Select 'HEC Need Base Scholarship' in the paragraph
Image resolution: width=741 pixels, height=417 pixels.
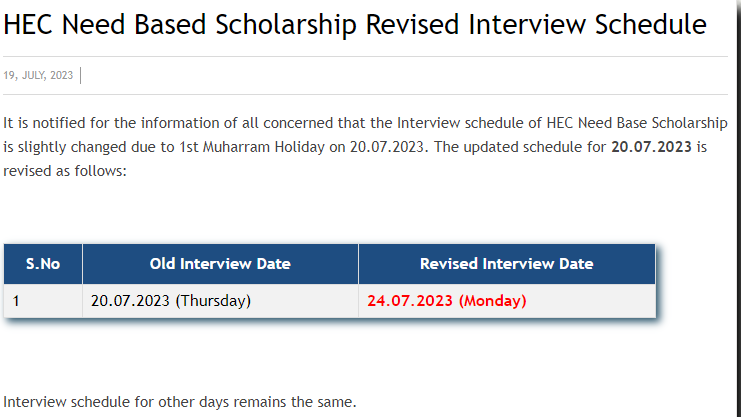point(637,123)
